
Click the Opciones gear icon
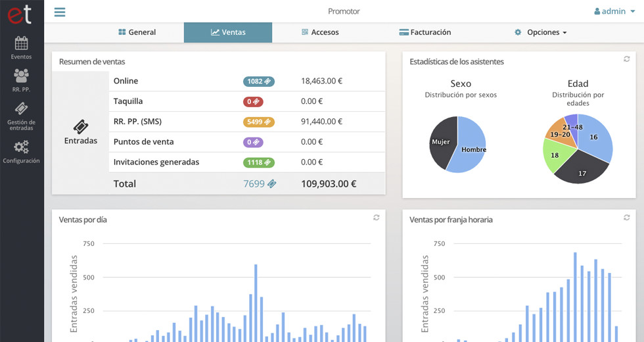click(x=518, y=32)
